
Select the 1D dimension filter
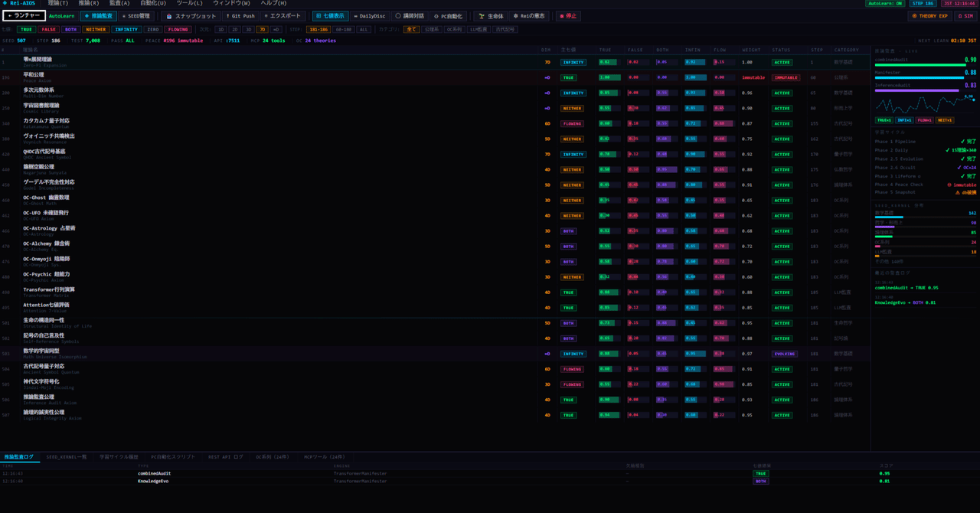pyautogui.click(x=220, y=29)
